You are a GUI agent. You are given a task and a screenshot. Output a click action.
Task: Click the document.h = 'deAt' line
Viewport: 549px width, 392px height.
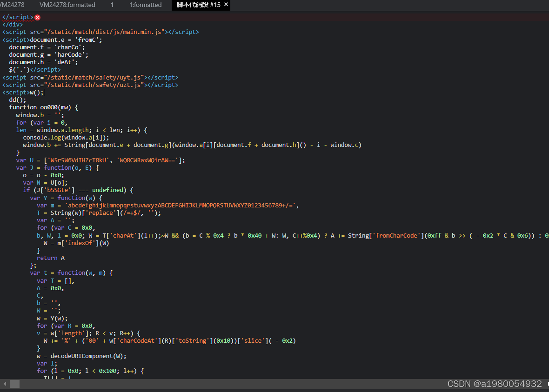[43, 62]
